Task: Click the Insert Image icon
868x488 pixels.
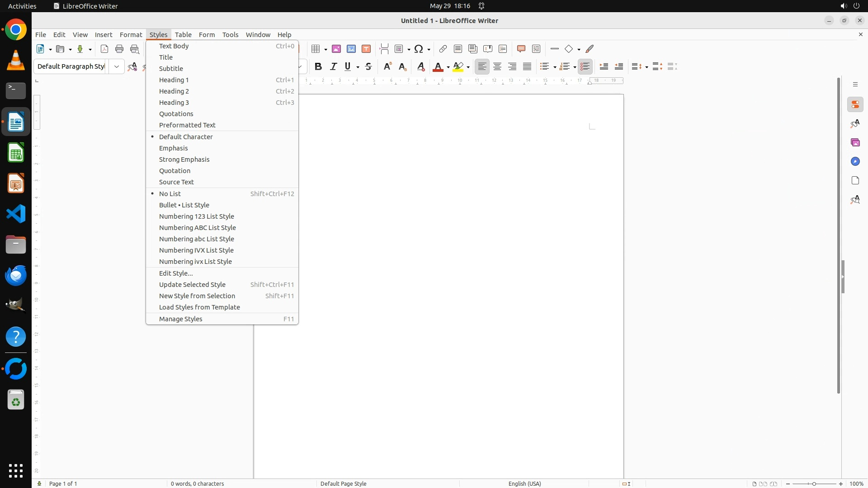Action: coord(336,49)
